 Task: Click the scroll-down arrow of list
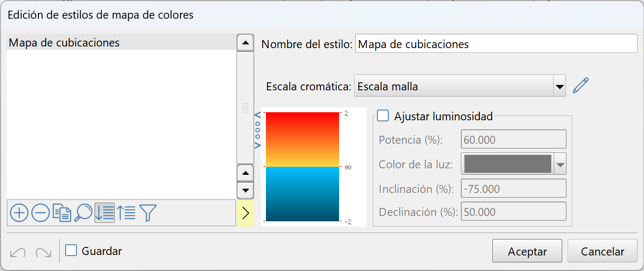pos(245,190)
